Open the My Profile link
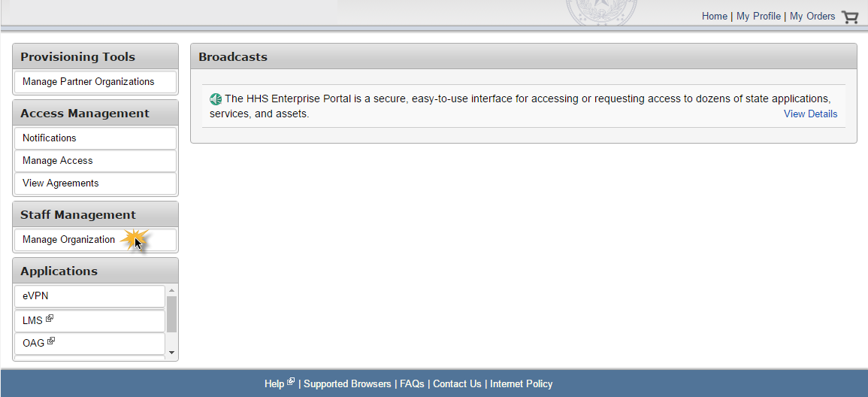 (758, 17)
